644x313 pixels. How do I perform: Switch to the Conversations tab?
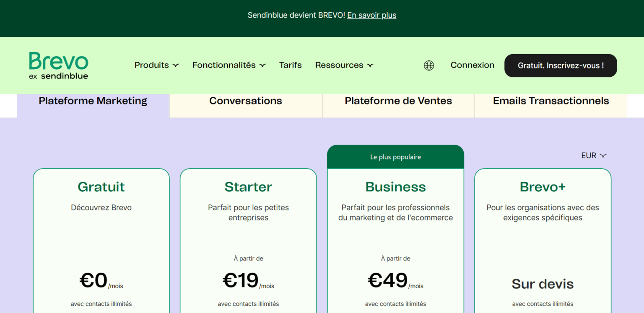(245, 101)
